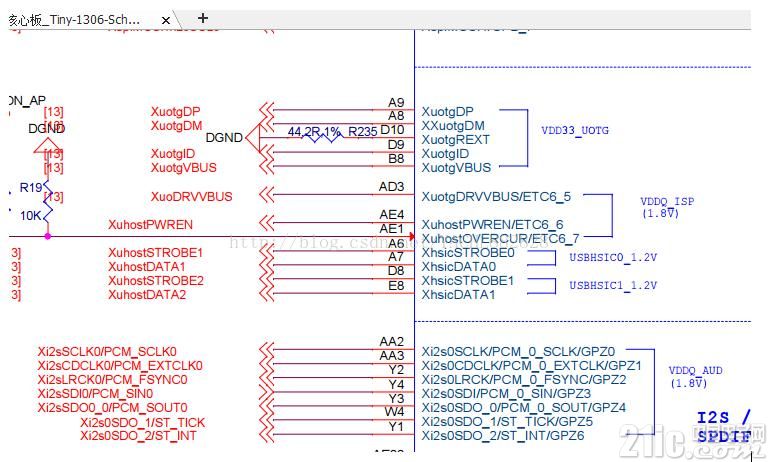This screenshot has height=462, width=768.
Task: Click the Xi2sCDCLK0/PCM_EXTCLK0 net label
Action: [x=120, y=366]
